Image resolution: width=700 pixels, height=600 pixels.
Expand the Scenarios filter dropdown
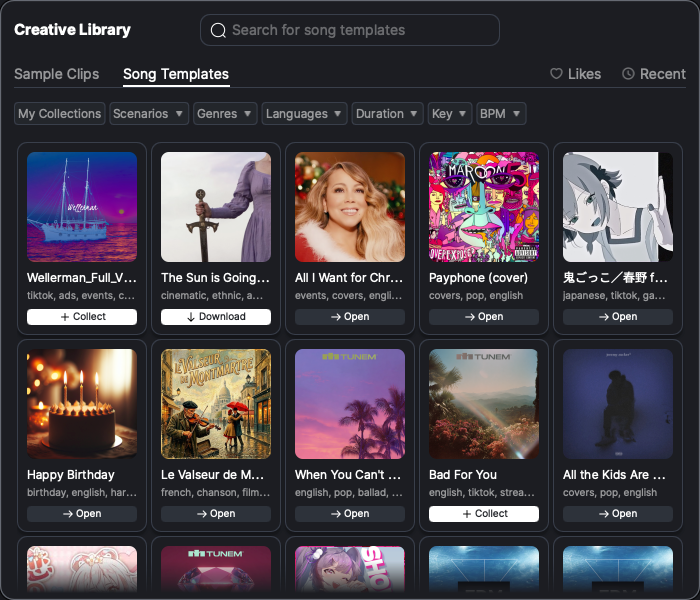(x=149, y=113)
